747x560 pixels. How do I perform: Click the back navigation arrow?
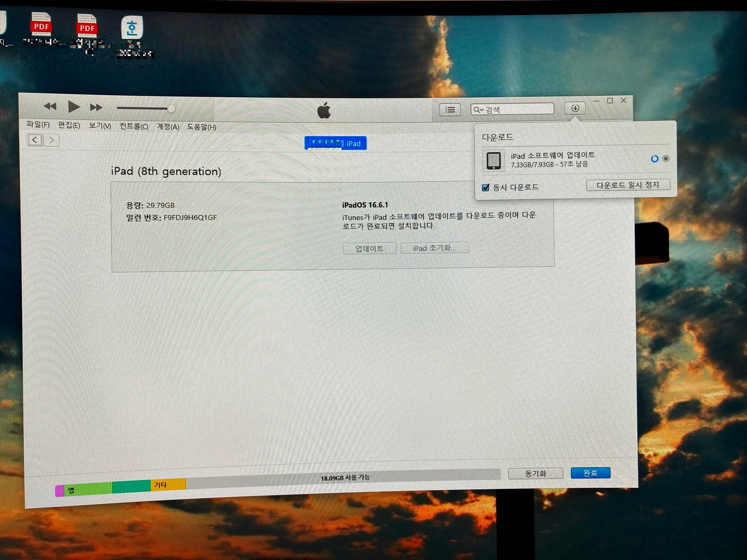click(35, 140)
